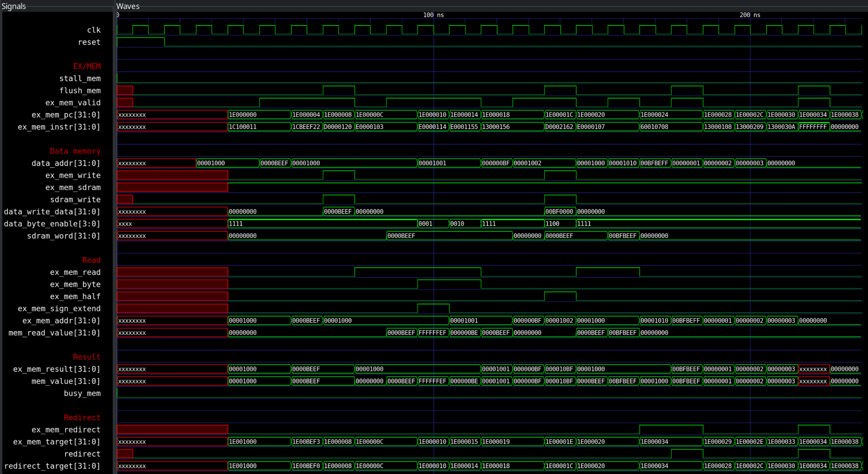Click value FFFFFFEF in mem_read_value waveform
This screenshot has width=868, height=474.
click(432, 333)
